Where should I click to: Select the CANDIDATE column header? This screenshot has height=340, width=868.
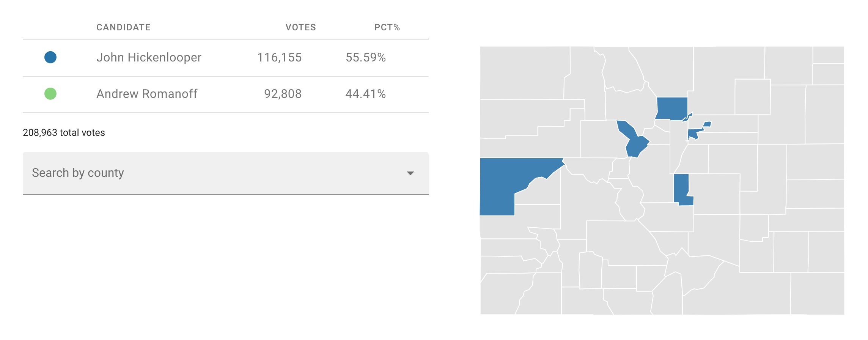point(123,27)
